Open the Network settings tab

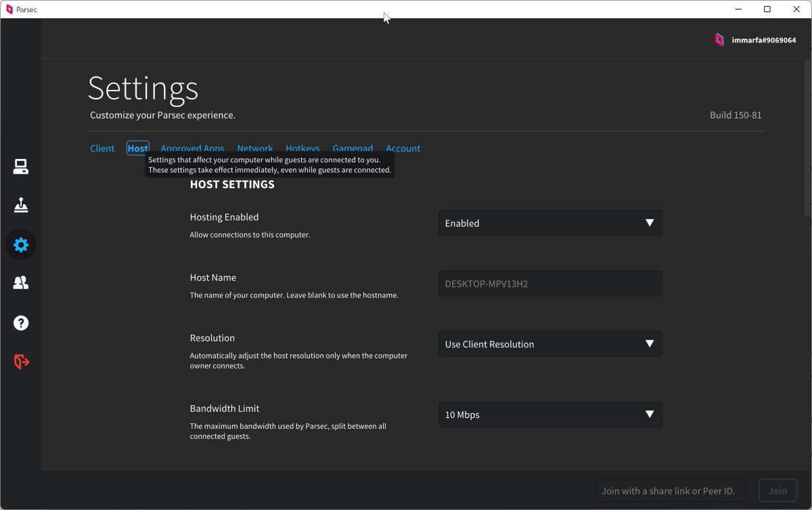pyautogui.click(x=255, y=149)
